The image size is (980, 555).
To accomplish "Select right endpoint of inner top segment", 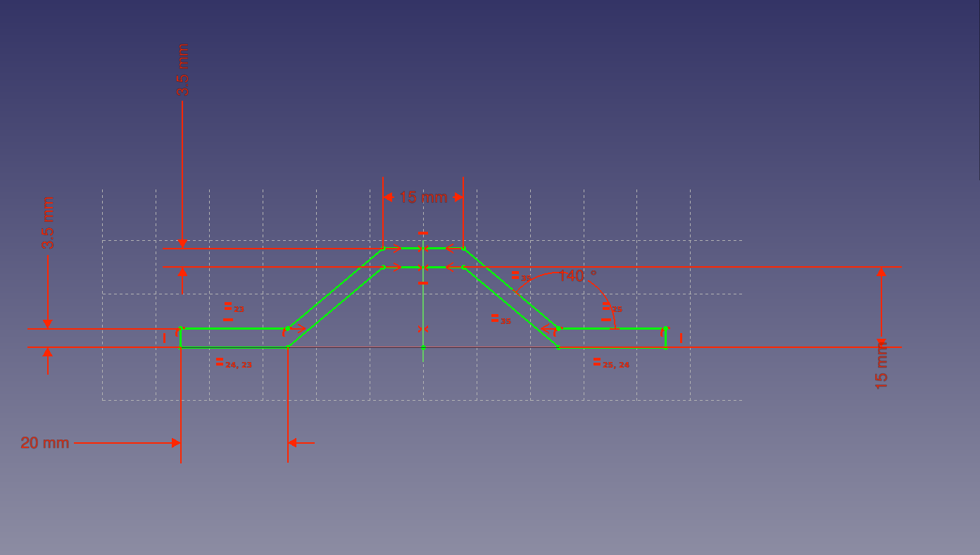I will [463, 267].
